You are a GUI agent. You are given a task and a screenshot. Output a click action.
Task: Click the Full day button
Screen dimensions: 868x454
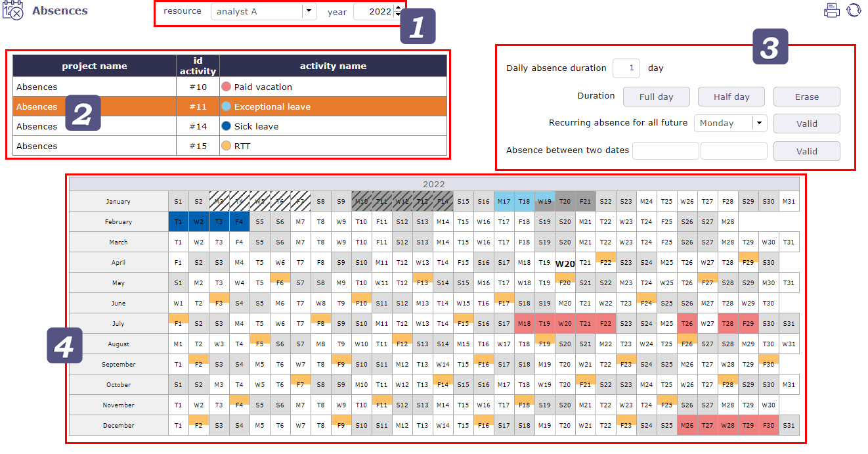[656, 97]
